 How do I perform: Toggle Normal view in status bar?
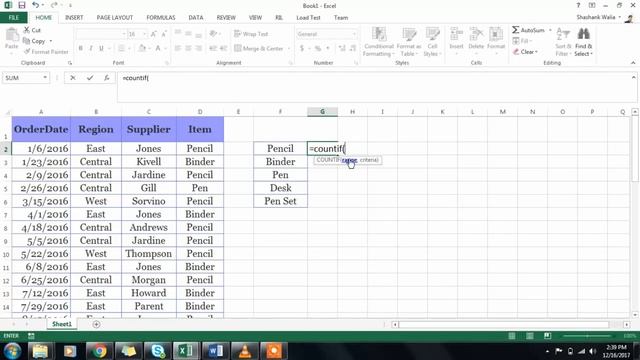511,336
